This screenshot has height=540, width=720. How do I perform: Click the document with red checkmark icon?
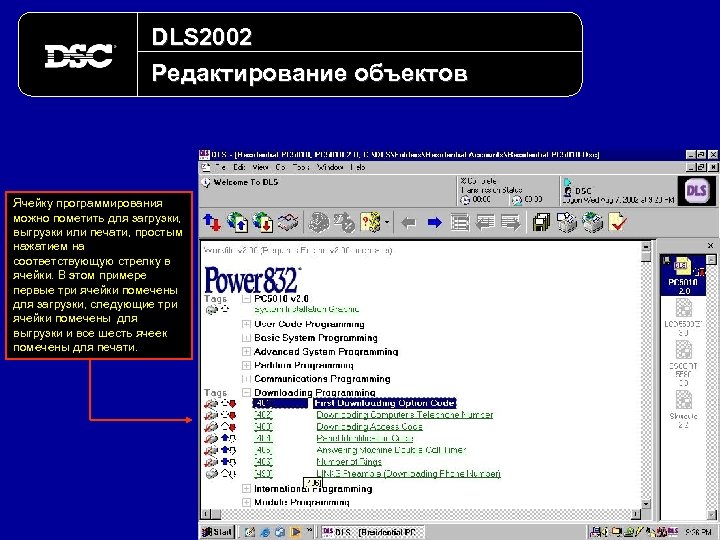pyautogui.click(x=617, y=223)
